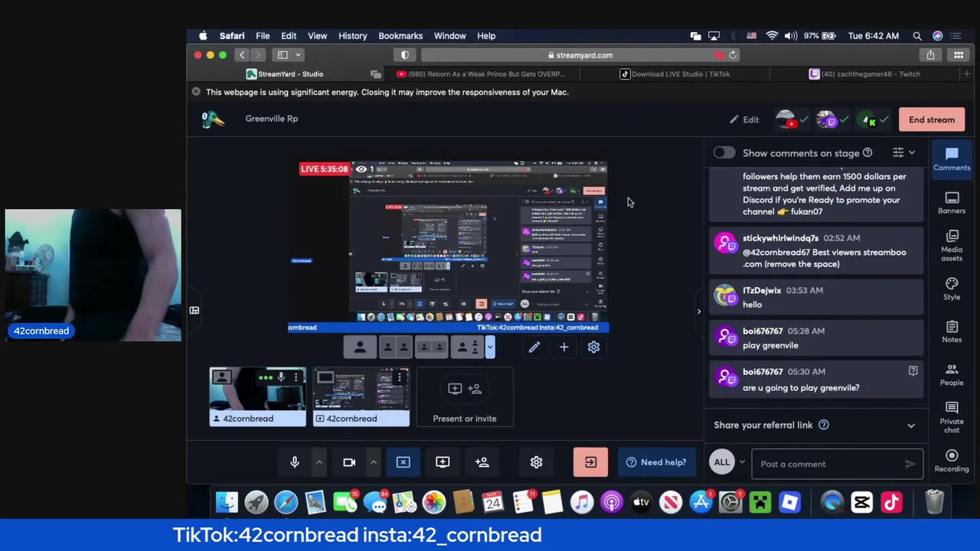Select the cropped two-person layout
The height and width of the screenshot is (551, 980).
pyautogui.click(x=432, y=347)
